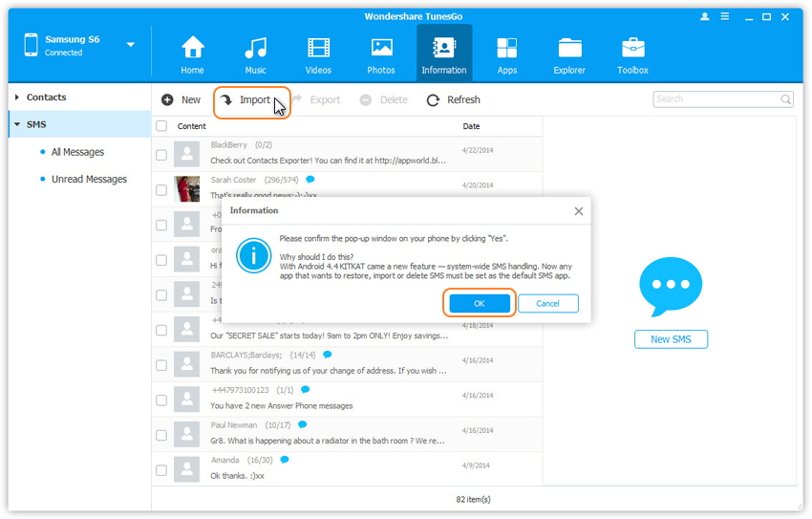Check the Sarah Coster conversation checkbox
812x519 pixels.
coord(161,189)
